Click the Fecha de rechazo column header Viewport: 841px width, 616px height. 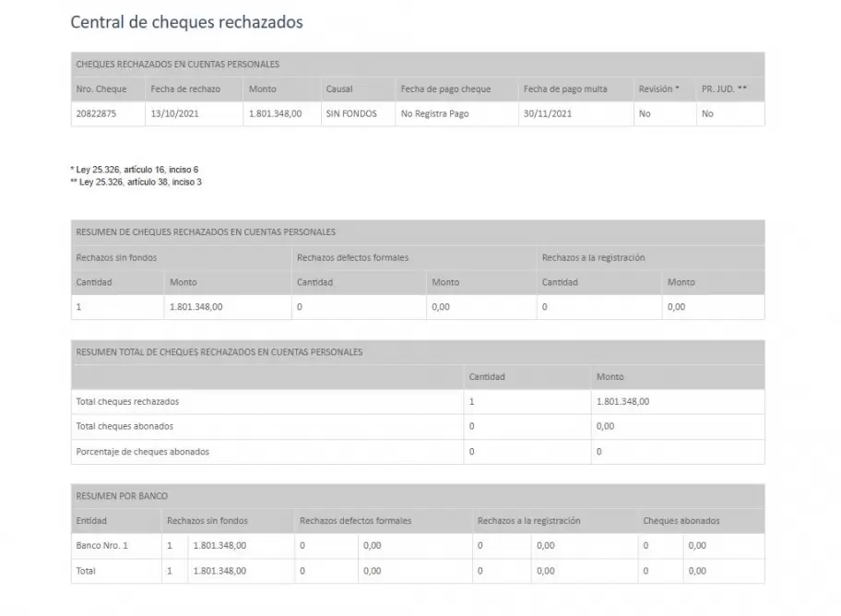coord(185,89)
